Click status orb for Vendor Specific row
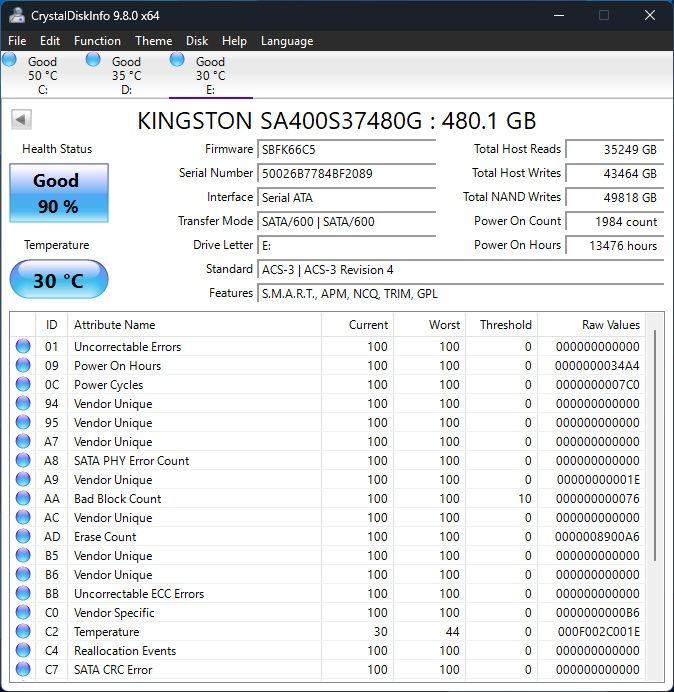 (23, 612)
